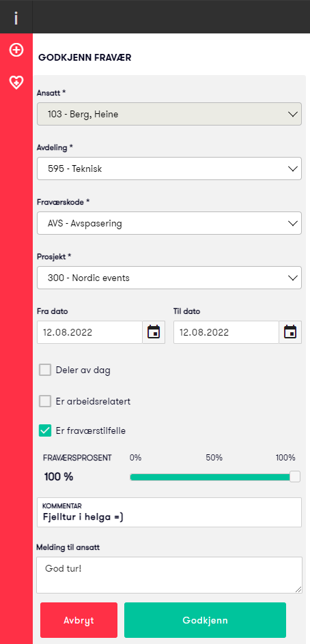Click the Fra dato date input field
The width and height of the screenshot is (310, 644).
[89, 332]
